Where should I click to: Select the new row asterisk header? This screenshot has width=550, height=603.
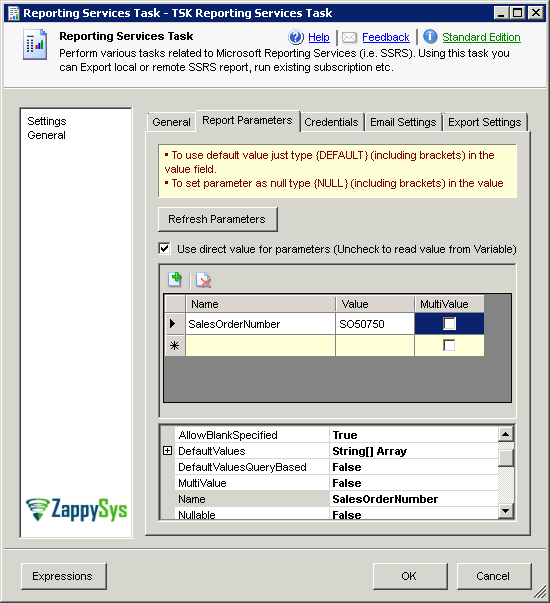click(x=175, y=345)
